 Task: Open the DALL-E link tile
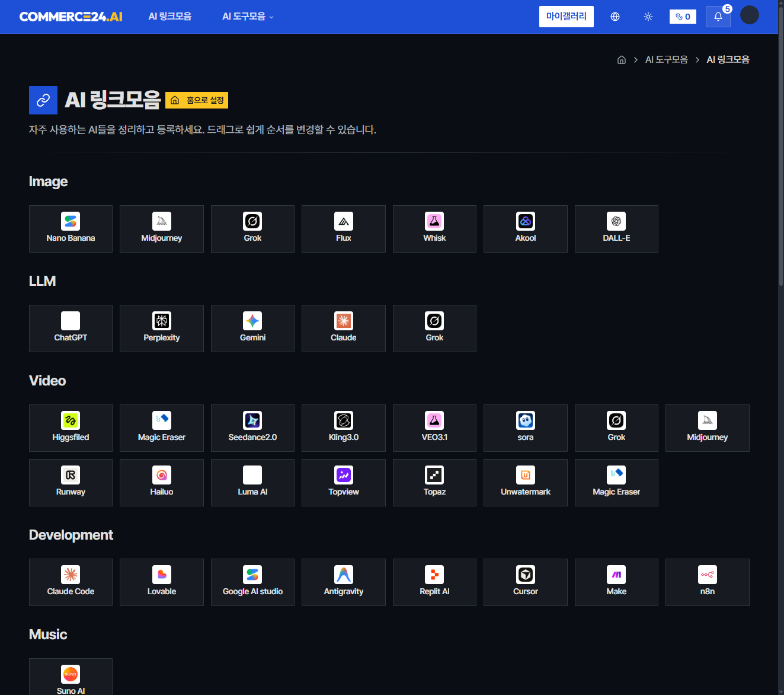click(x=616, y=229)
